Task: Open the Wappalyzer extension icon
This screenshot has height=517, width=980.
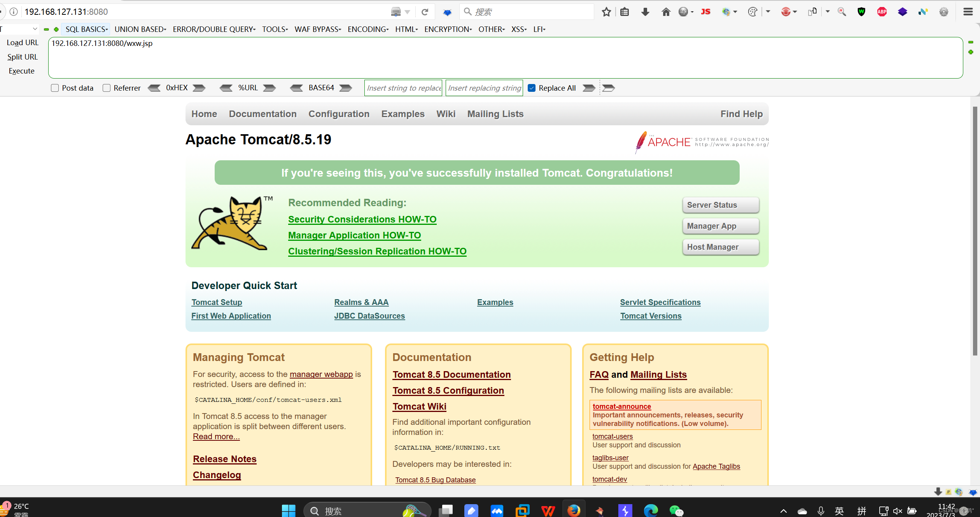Action: pos(861,12)
